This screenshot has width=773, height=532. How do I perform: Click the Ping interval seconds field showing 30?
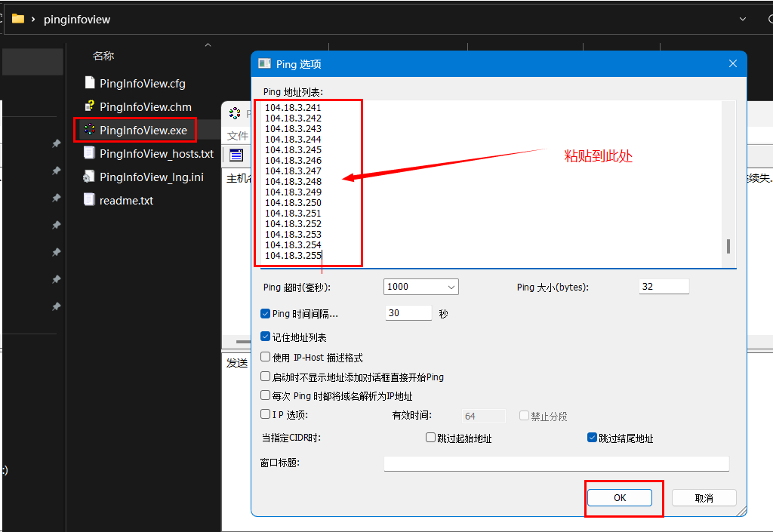(x=408, y=313)
